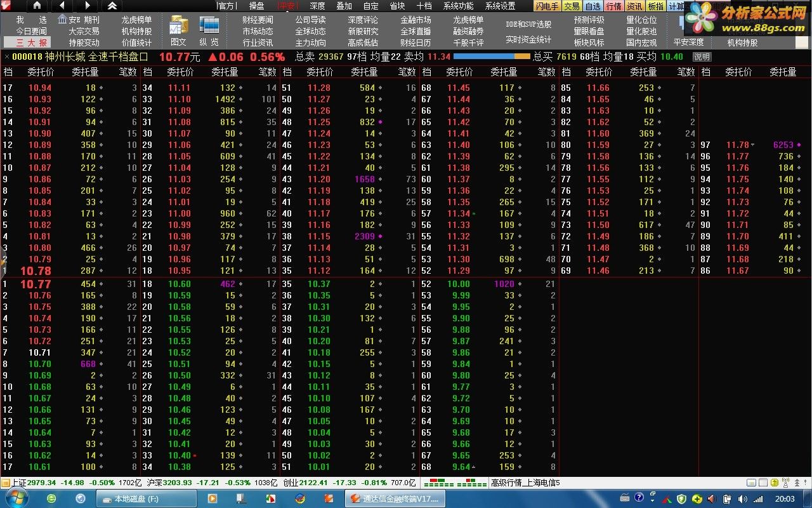Open the media player taskbar icon

tap(213, 498)
